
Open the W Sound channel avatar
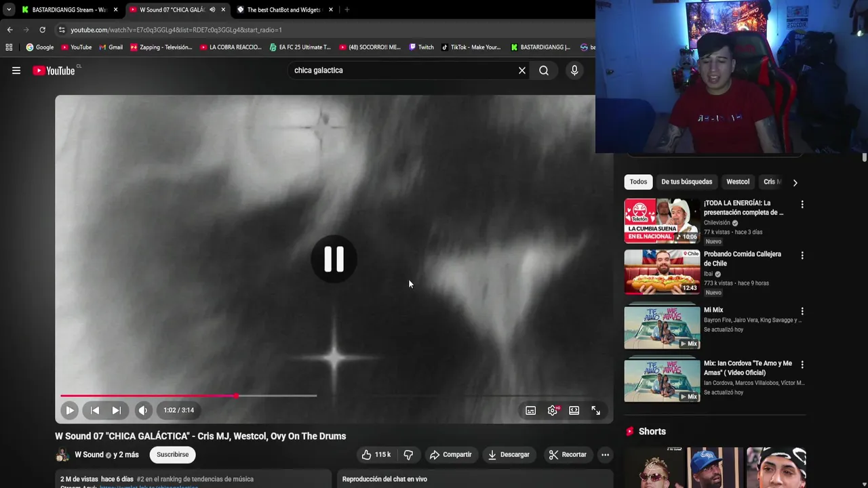coord(62,455)
